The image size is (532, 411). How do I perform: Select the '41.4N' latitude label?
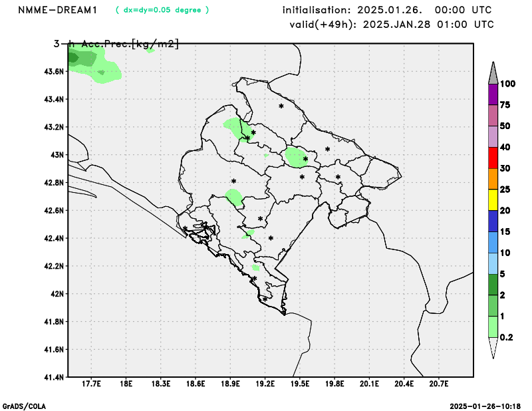point(54,377)
